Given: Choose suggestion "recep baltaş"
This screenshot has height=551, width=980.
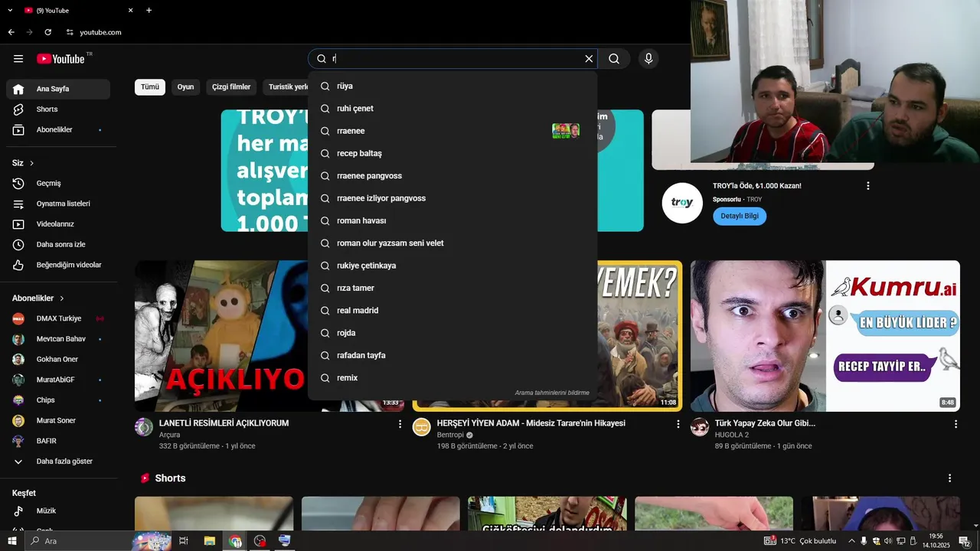Looking at the screenshot, I should coord(452,154).
